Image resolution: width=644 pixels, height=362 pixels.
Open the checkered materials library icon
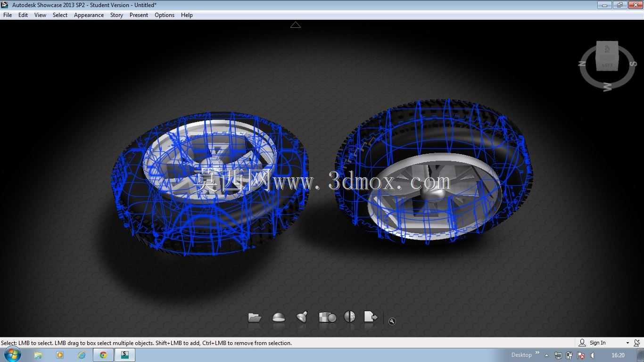coord(327,317)
